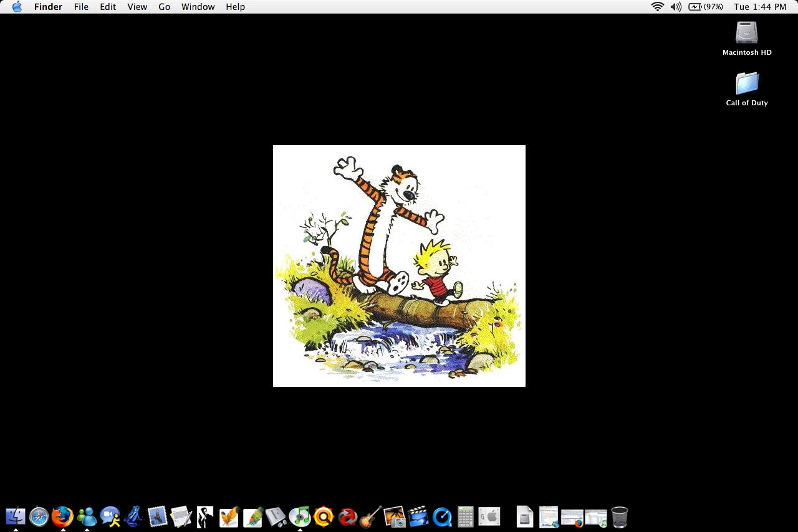The height and width of the screenshot is (532, 798).
Task: Open Calculator from the Dock
Action: pos(466,516)
